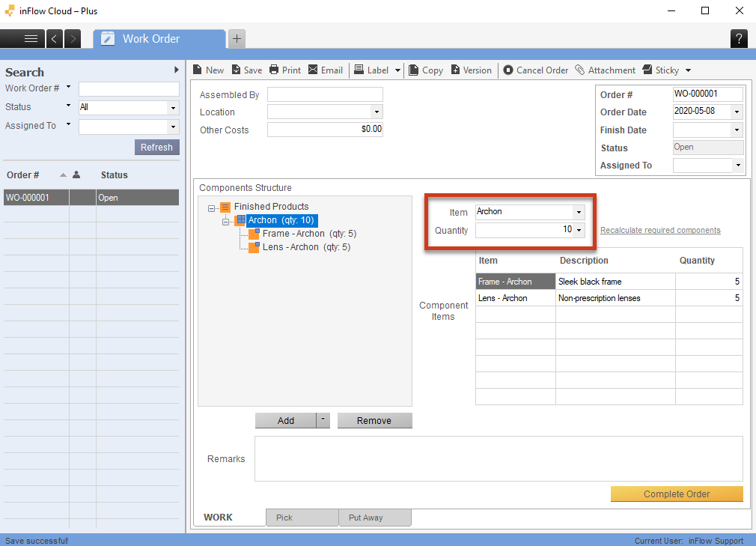Viewport: 756px width, 546px height.
Task: Click the Label toolbar button
Action: coord(371,70)
